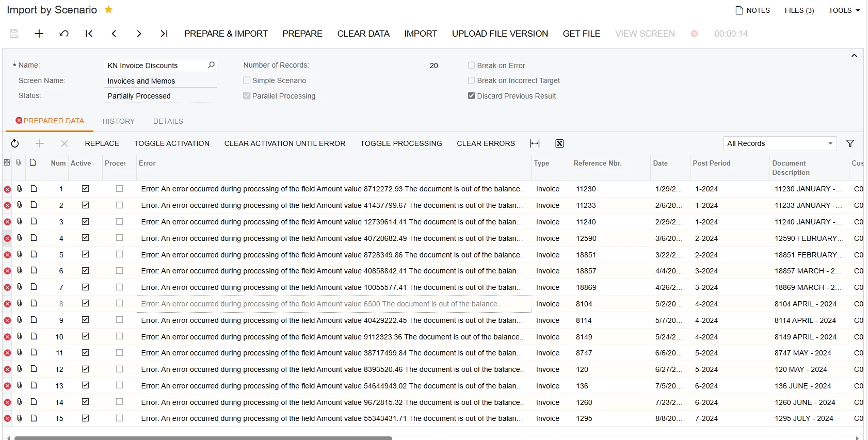Switch to the DETAILS tab
The width and height of the screenshot is (868, 440).
[x=168, y=121]
